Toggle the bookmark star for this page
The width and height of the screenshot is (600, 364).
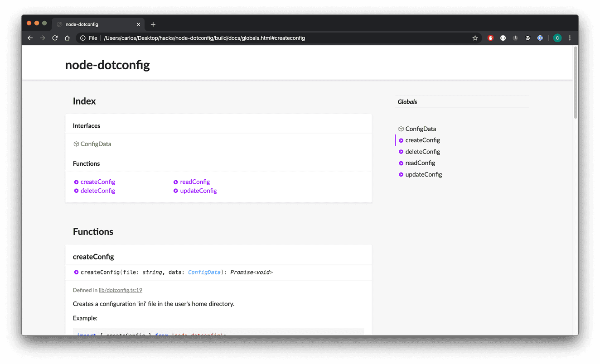(x=475, y=38)
